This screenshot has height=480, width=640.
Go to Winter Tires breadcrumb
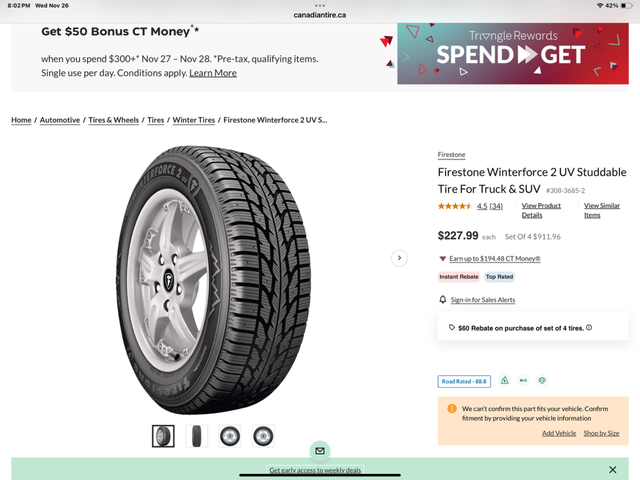coord(193,120)
